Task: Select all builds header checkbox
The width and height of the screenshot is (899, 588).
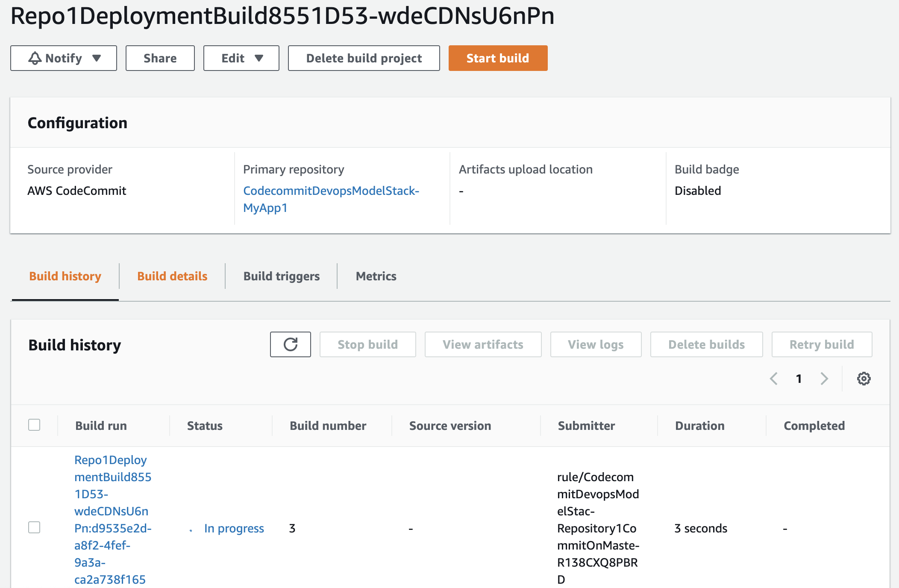Action: tap(34, 425)
